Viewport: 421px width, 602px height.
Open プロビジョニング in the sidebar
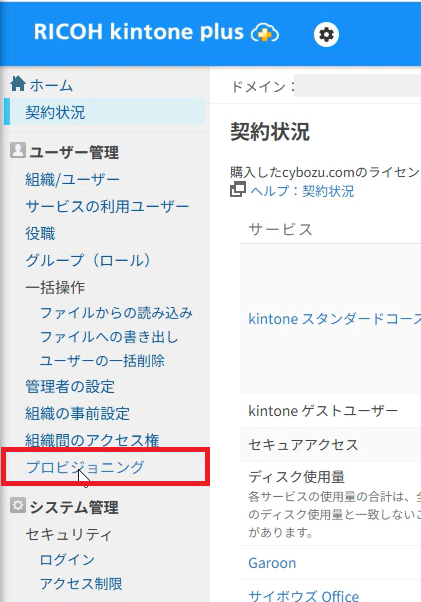(85, 467)
